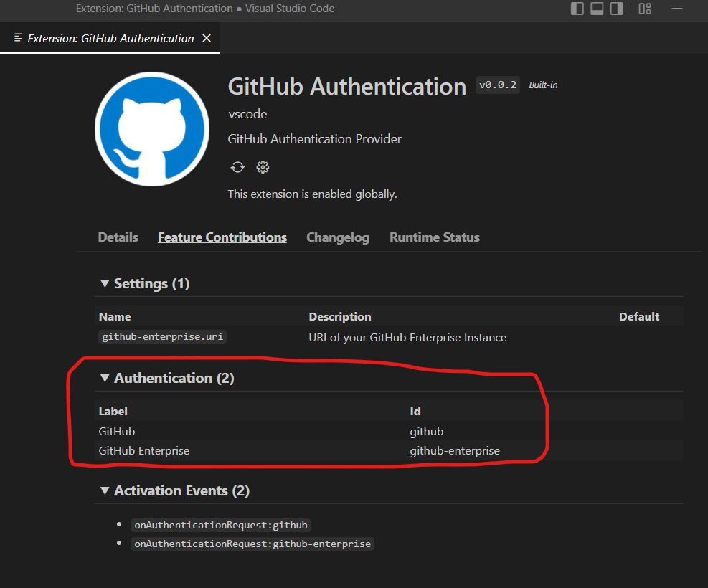Click the v0.0.2 version badge

point(497,85)
